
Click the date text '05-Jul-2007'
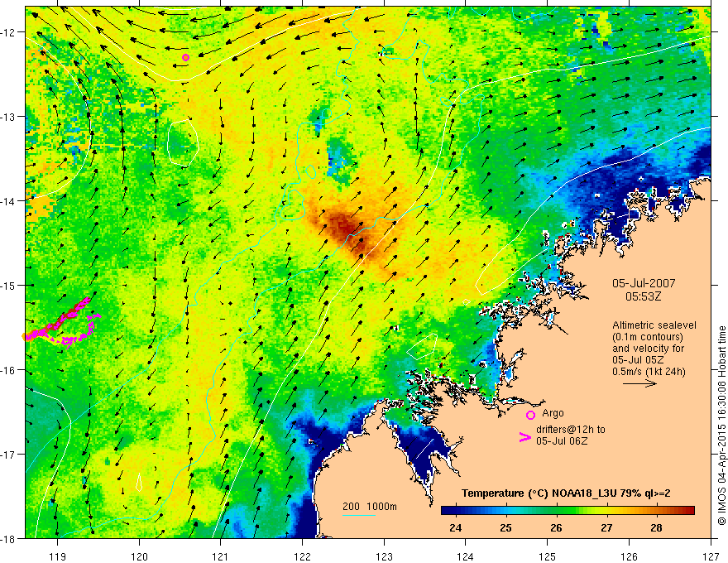coord(644,283)
